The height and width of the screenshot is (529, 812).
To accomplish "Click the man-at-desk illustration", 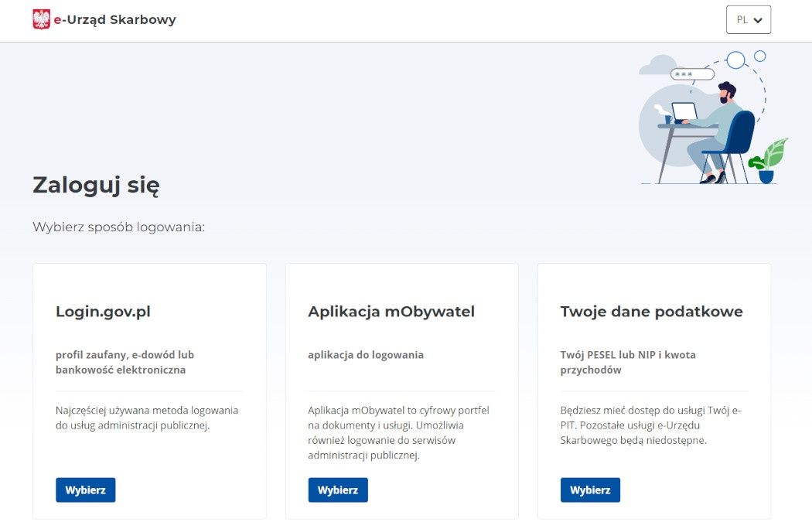I will coord(713,118).
